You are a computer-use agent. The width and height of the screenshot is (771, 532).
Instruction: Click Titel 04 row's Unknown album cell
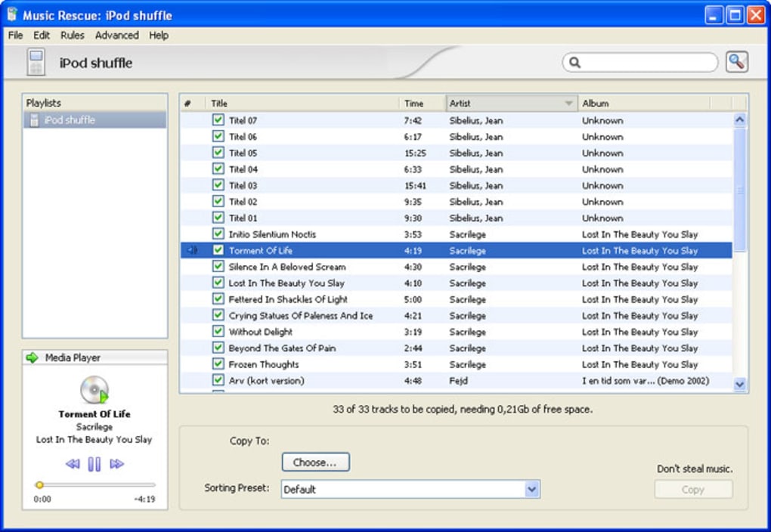pos(602,169)
